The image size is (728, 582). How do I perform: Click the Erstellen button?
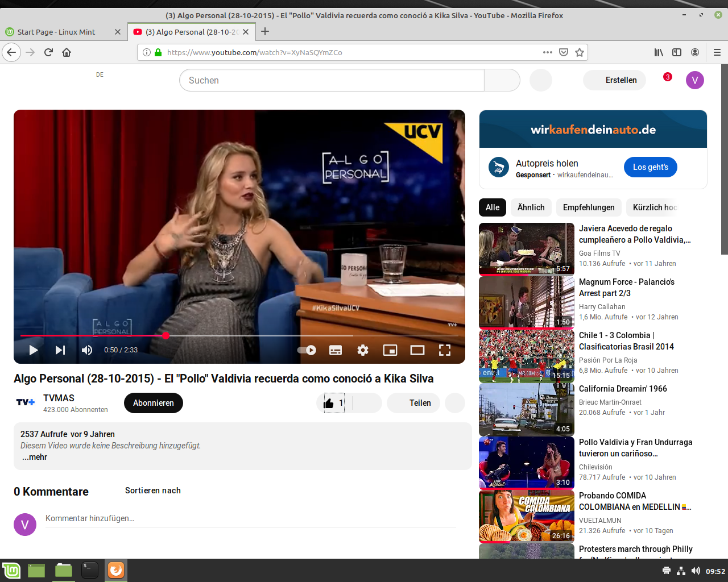615,80
